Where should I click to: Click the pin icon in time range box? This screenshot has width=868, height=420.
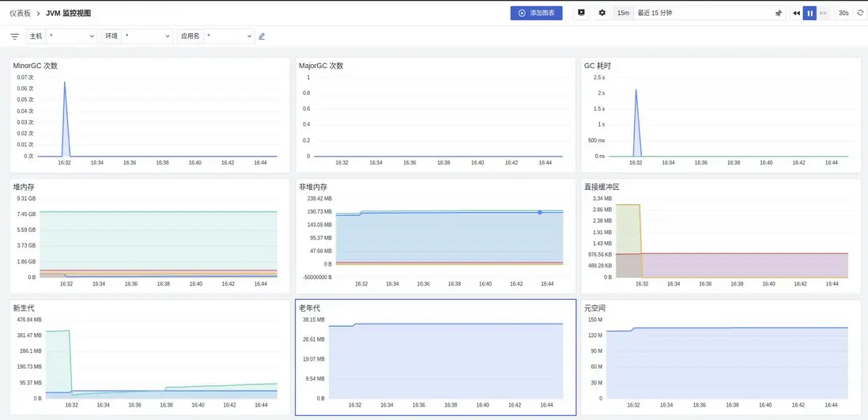(778, 13)
